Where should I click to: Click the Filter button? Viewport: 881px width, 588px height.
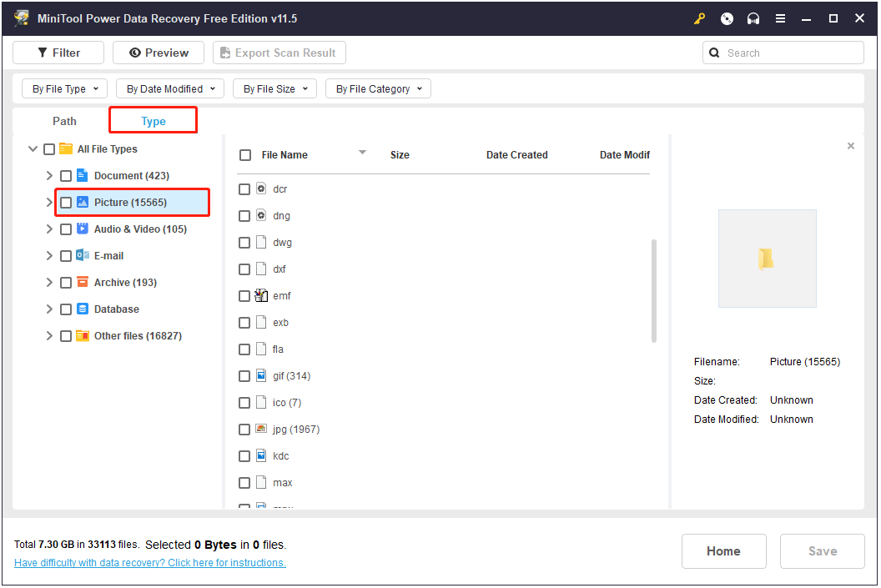(58, 53)
